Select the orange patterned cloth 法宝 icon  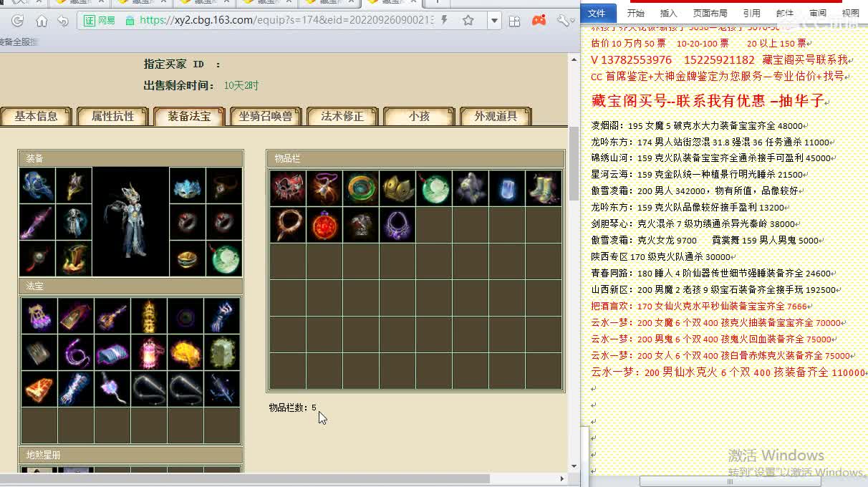coord(39,389)
